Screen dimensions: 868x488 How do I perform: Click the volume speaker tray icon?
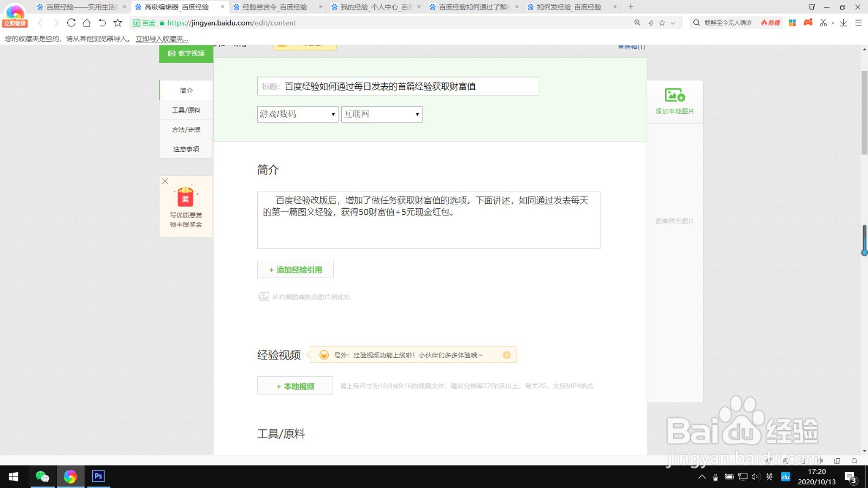tap(756, 477)
